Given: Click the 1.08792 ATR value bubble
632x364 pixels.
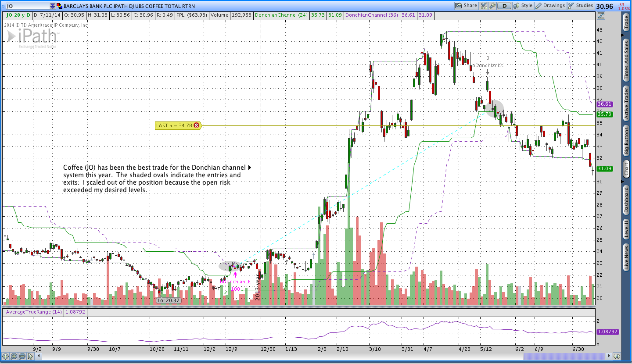Looking at the screenshot, I should 607,332.
